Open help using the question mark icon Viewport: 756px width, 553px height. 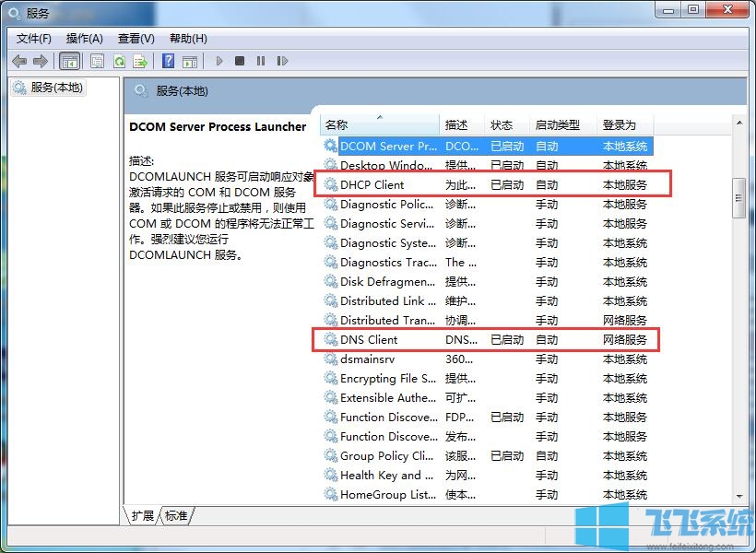point(168,61)
